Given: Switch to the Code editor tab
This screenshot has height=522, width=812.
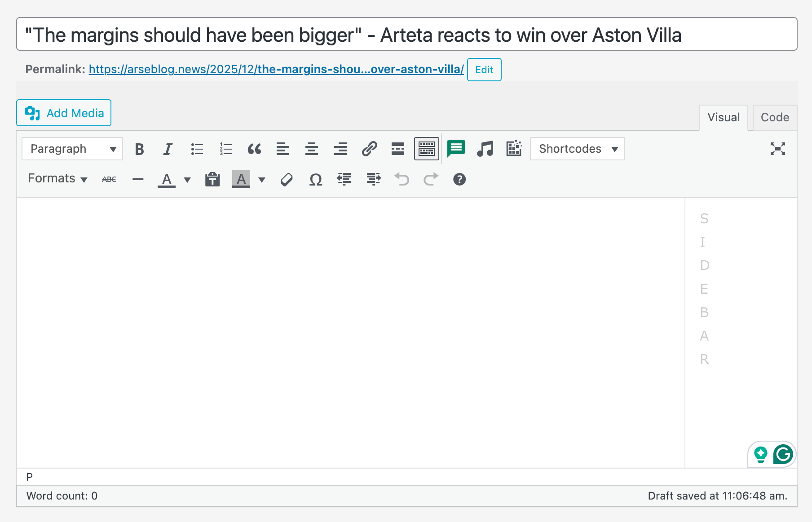Looking at the screenshot, I should coord(774,118).
